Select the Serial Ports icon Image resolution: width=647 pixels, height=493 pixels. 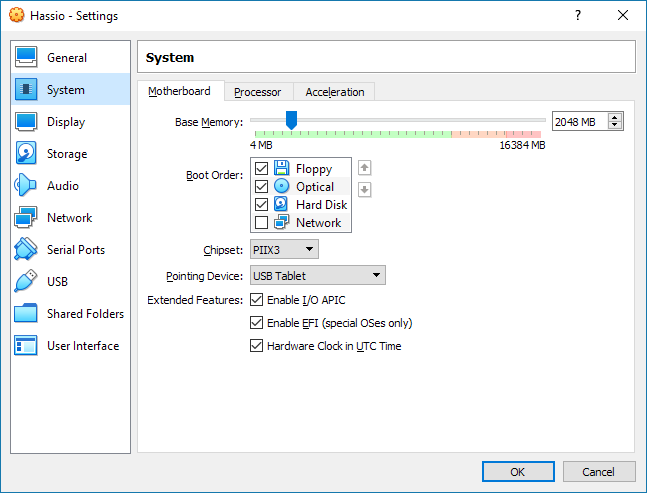tap(26, 250)
